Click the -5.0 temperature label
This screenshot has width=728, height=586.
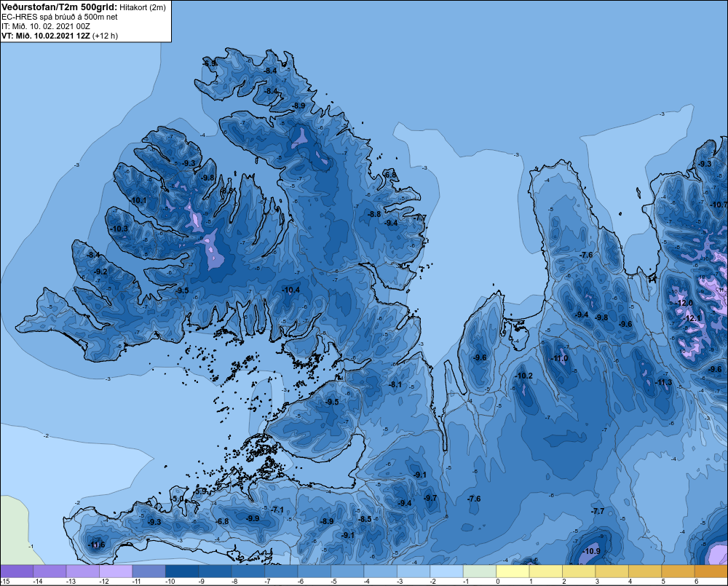point(178,499)
